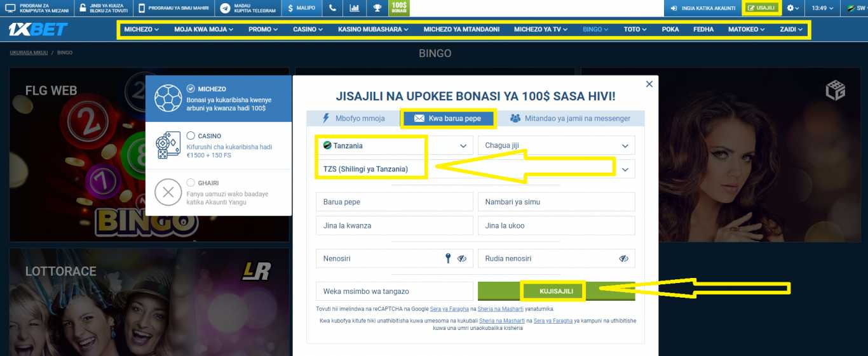Click the key icon in Nenosiri field
The height and width of the screenshot is (356, 868).
click(x=448, y=258)
